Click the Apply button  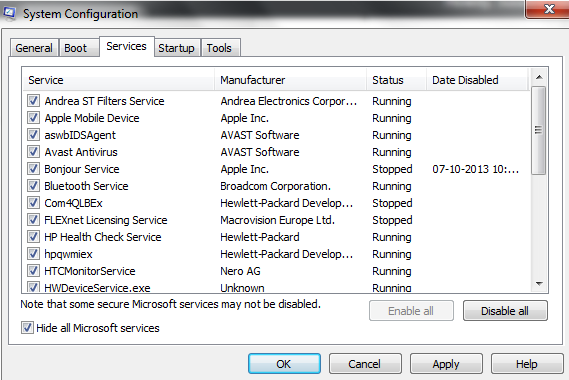[x=446, y=364]
